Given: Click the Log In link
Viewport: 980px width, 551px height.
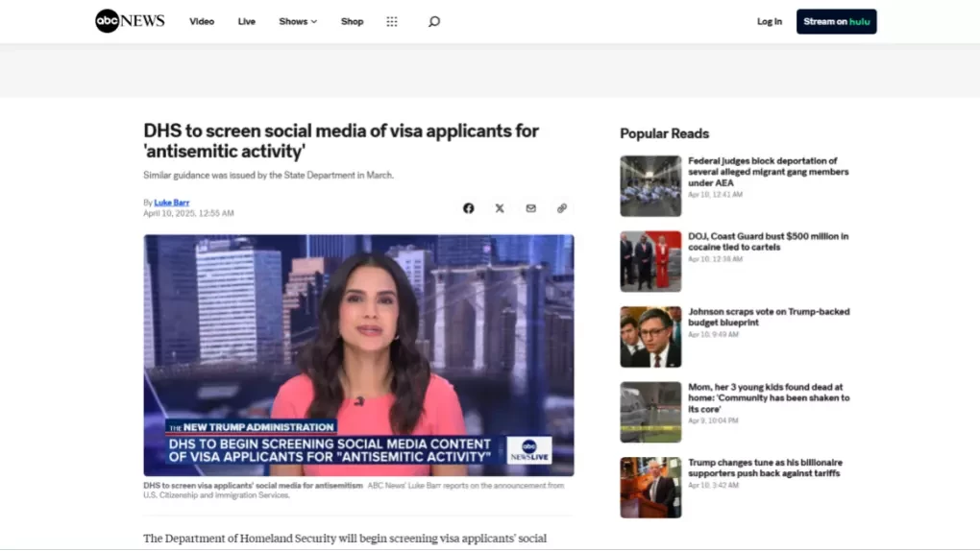Looking at the screenshot, I should pyautogui.click(x=770, y=21).
